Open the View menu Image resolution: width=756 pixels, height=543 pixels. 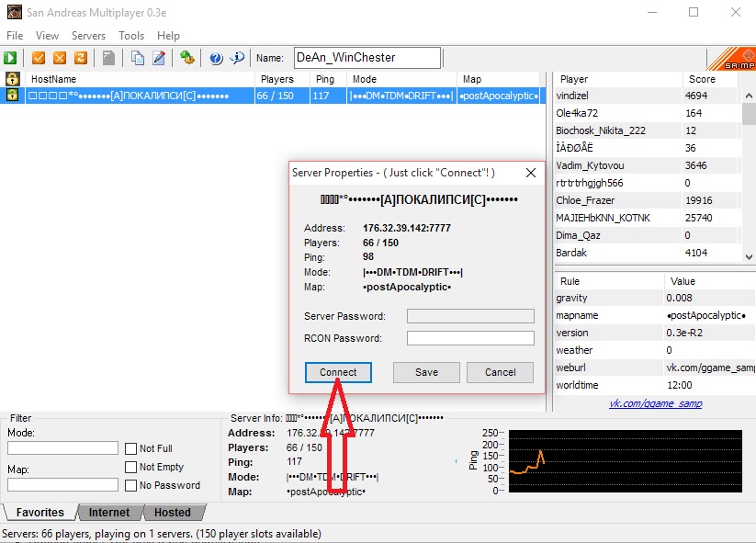coord(47,36)
